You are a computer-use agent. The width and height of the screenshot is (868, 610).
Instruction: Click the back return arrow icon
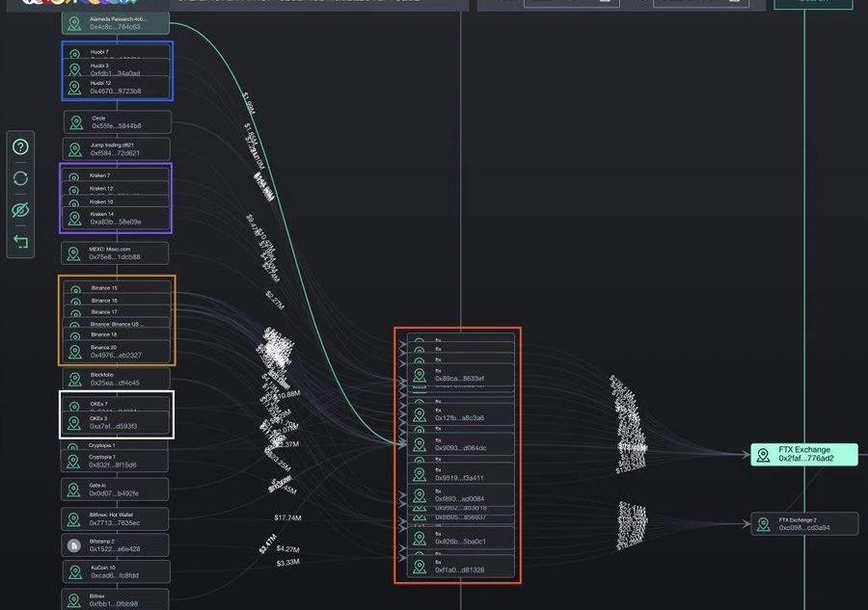21,242
